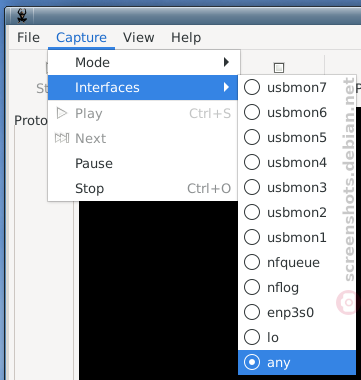Open the Help menu
The width and height of the screenshot is (361, 380).
(x=186, y=38)
